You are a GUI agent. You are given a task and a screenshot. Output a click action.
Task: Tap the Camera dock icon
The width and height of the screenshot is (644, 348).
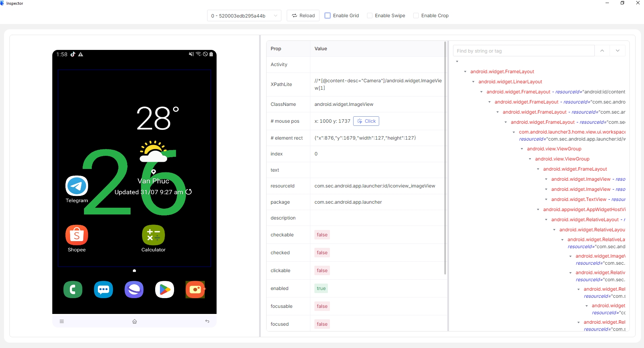(195, 289)
